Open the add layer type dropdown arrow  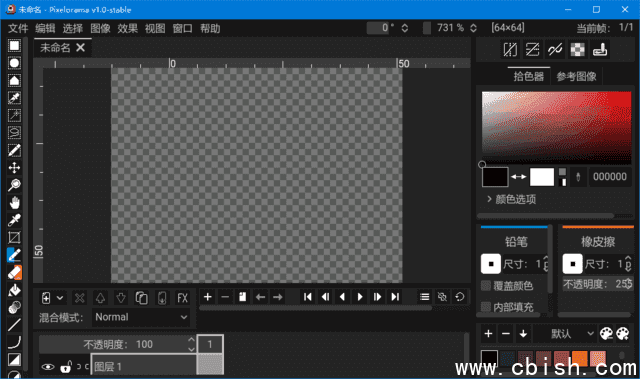tap(60, 298)
